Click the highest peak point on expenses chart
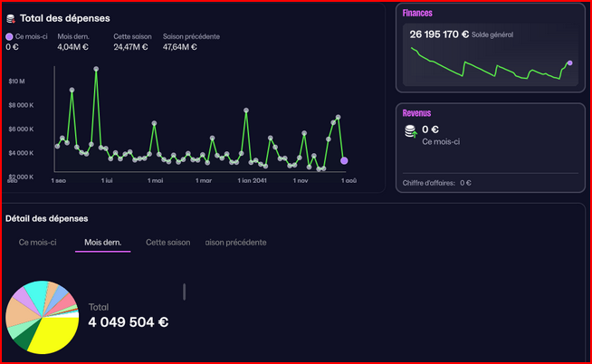The image size is (592, 364). [x=96, y=69]
